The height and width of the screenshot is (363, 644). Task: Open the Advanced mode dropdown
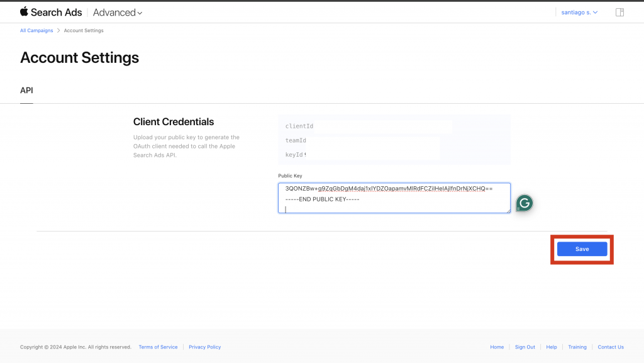click(x=118, y=13)
